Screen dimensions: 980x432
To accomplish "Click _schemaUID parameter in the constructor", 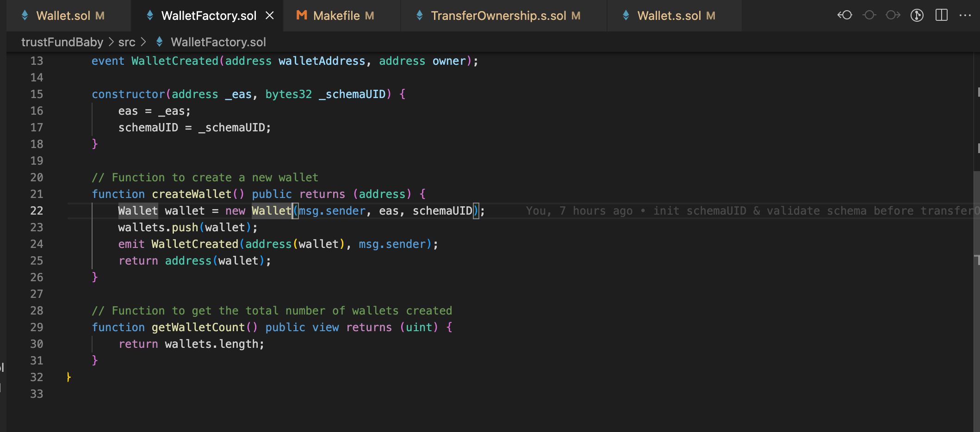I will coord(352,94).
